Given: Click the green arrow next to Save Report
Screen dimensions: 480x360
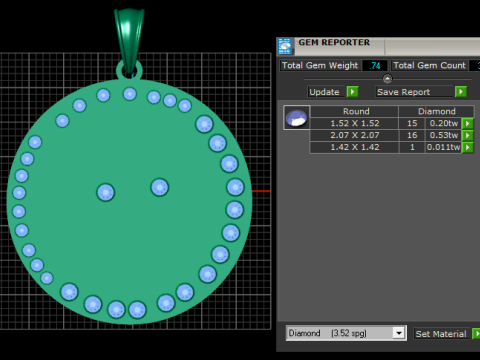Looking at the screenshot, I should pyautogui.click(x=461, y=92).
